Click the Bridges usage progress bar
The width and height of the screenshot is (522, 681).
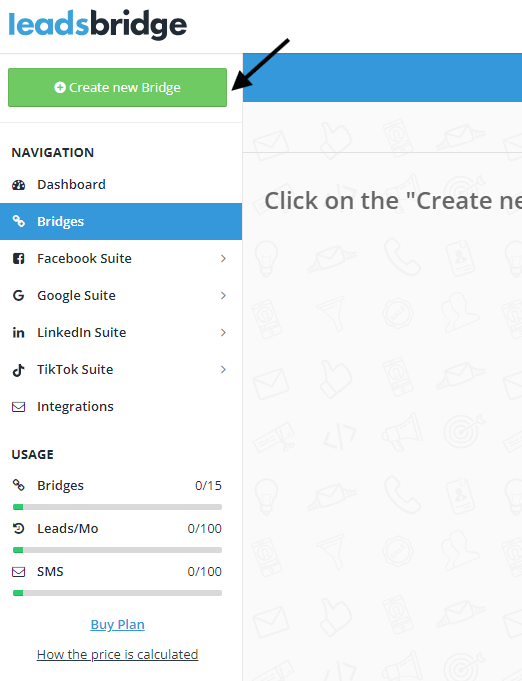click(x=117, y=507)
